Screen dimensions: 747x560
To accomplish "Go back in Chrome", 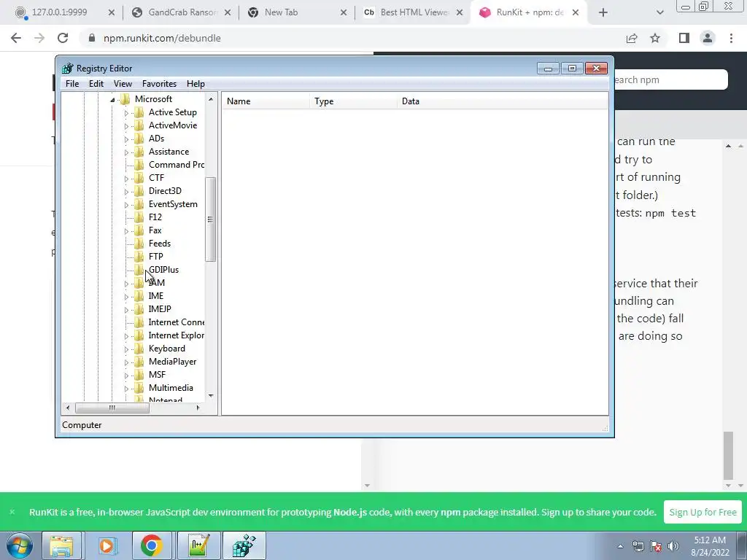I will point(16,38).
